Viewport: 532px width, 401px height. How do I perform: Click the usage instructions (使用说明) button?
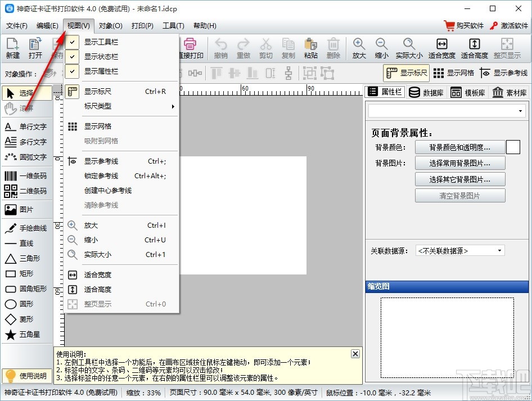coord(26,376)
